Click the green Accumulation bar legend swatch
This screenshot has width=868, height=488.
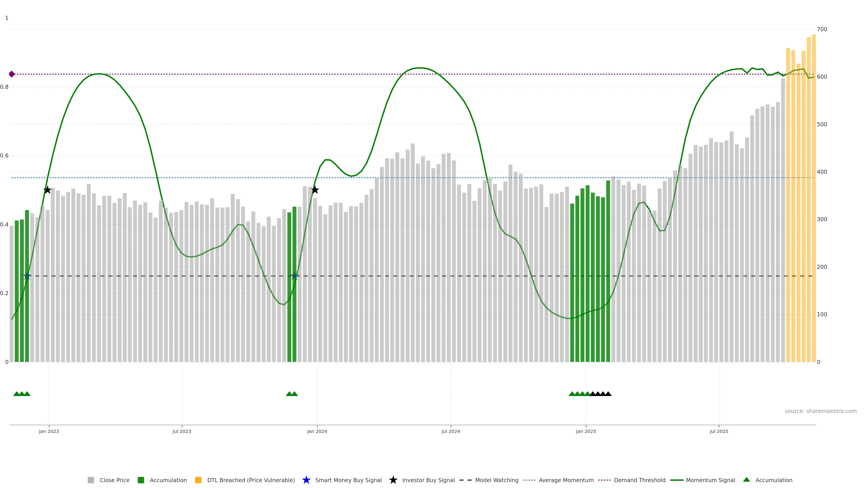[x=141, y=480]
